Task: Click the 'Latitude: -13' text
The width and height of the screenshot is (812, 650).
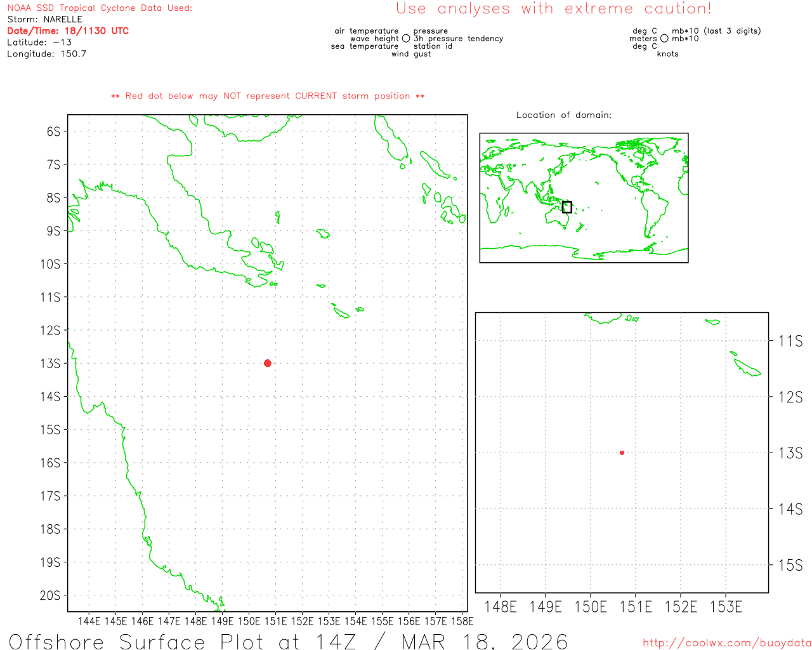Action: click(39, 43)
